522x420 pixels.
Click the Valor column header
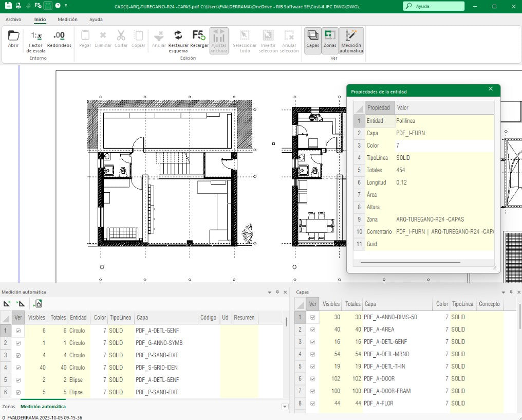click(x=444, y=107)
